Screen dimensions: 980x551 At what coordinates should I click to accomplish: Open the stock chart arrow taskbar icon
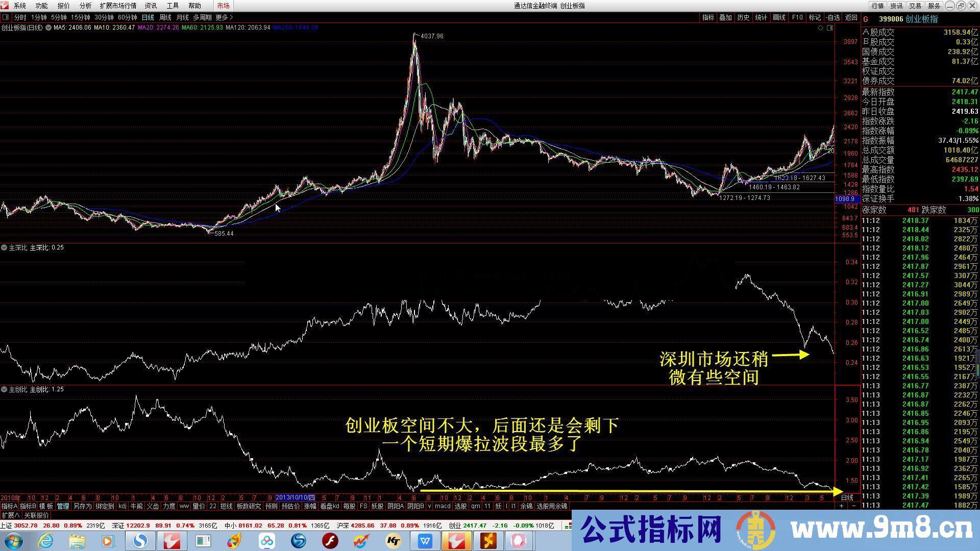(362, 541)
